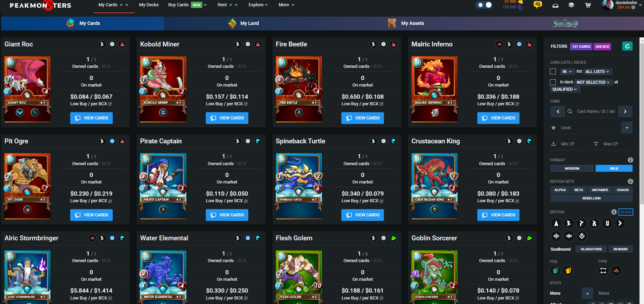644x304 pixels.
Task: Open More menu
Action: pos(286,5)
